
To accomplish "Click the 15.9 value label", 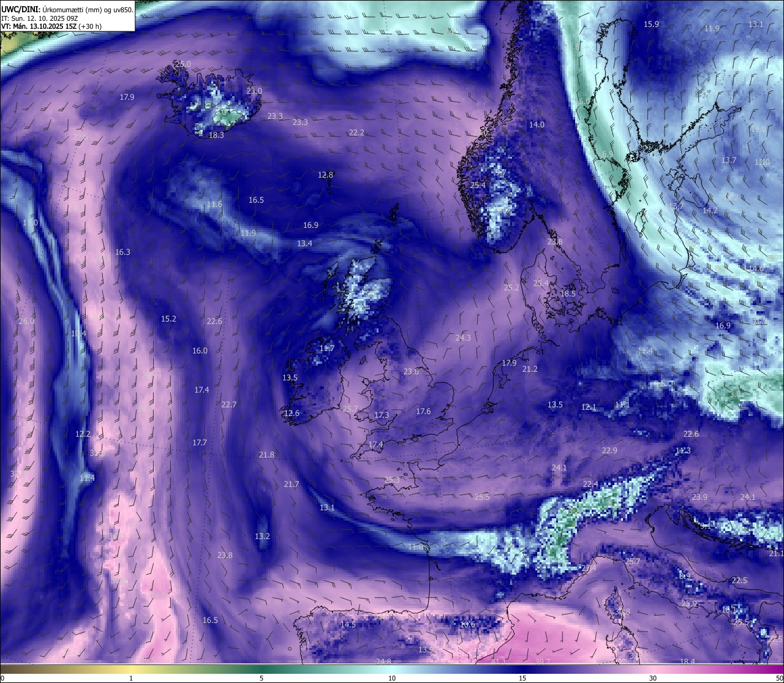I will [x=651, y=24].
